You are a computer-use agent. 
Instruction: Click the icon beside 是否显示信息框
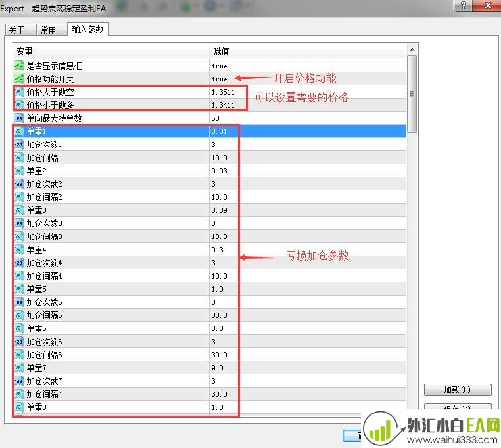point(19,66)
